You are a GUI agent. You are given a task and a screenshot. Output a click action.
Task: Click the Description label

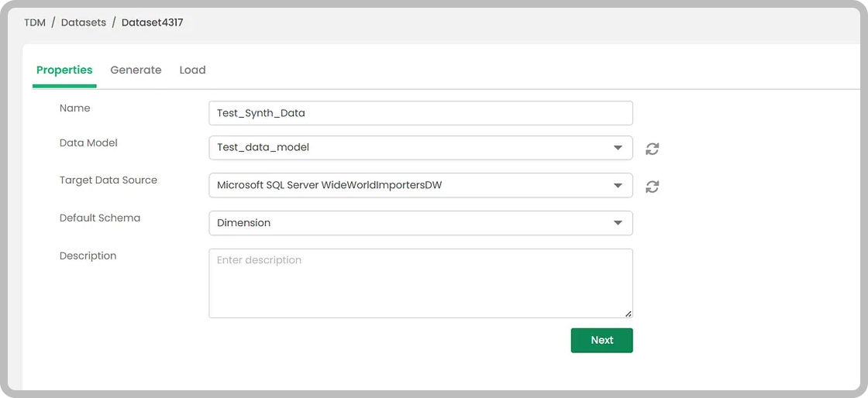coord(88,256)
